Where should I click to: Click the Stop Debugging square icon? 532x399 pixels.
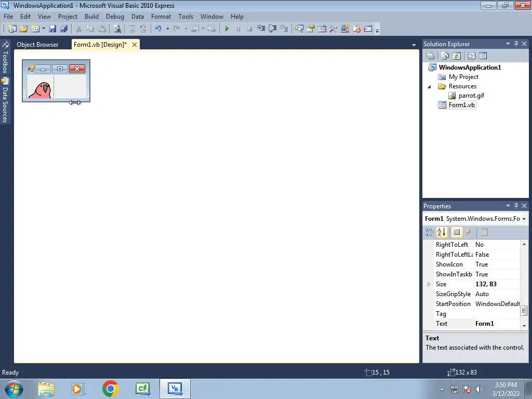tap(249, 29)
